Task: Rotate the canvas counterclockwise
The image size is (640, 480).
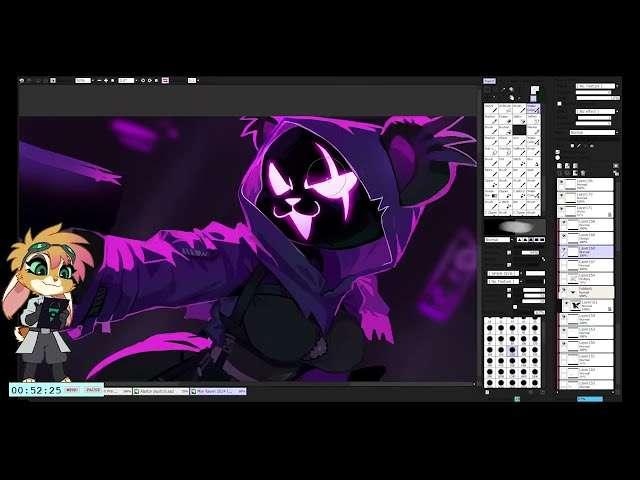Action: (x=143, y=80)
